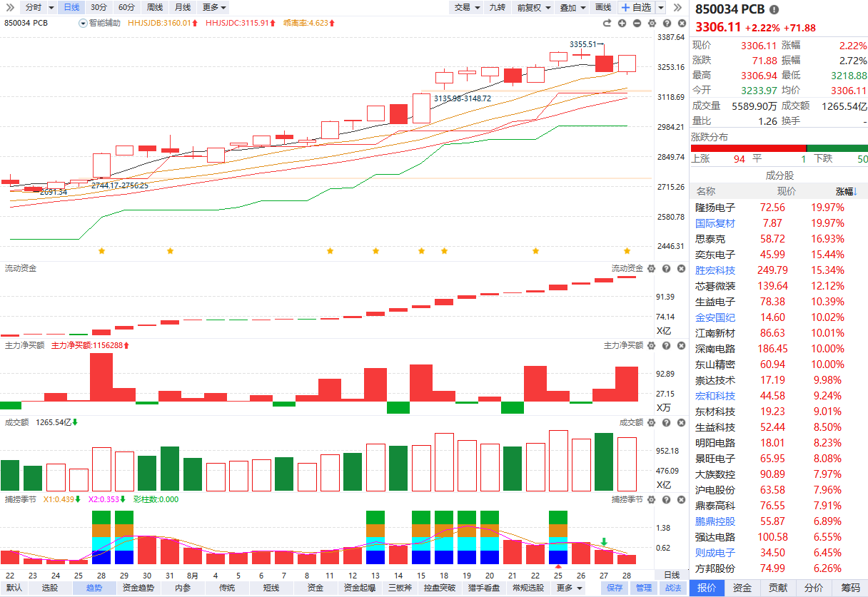
Task: Open help icon of the 主力净买额 panel
Action: pyautogui.click(x=665, y=345)
